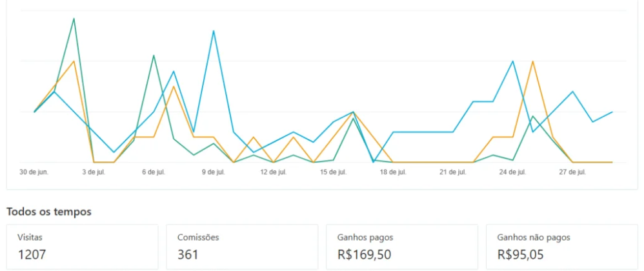
Task: Click the Ganhos pagos R$169,50 card
Action: click(x=402, y=246)
